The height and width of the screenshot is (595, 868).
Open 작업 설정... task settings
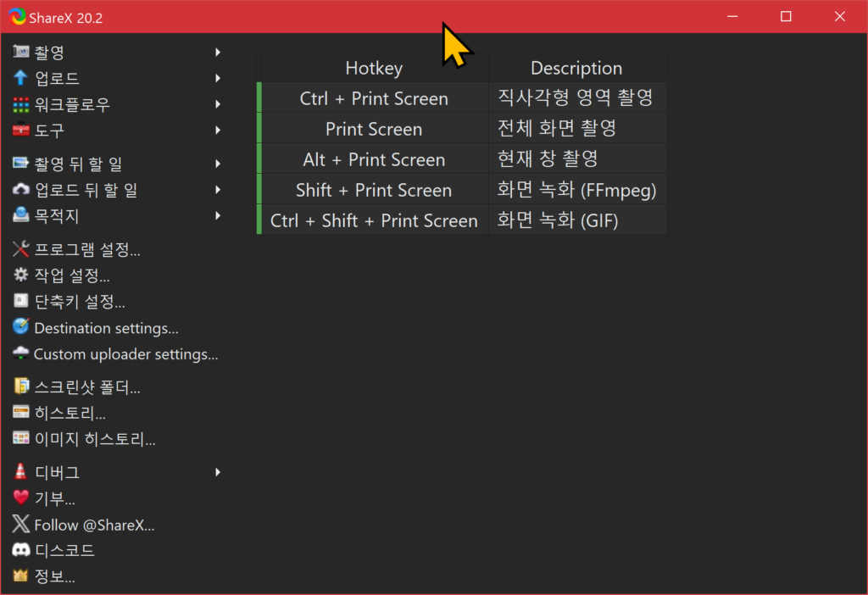116,275
